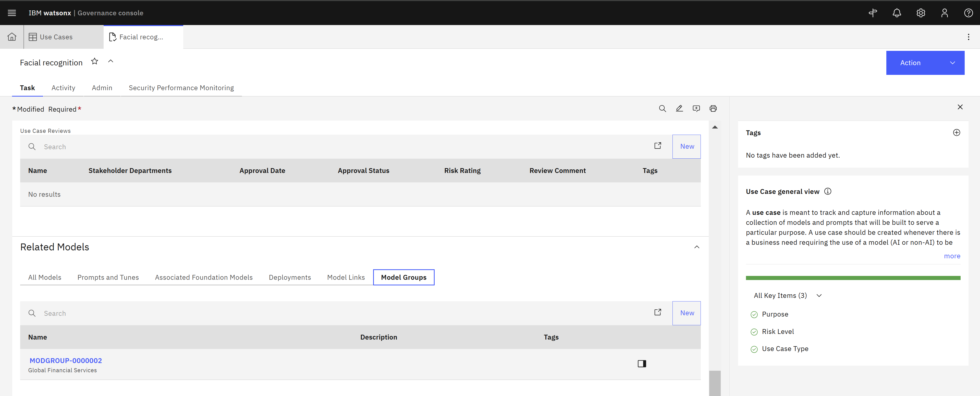Open the Action button dropdown arrow
The image size is (980, 396).
pyautogui.click(x=953, y=63)
